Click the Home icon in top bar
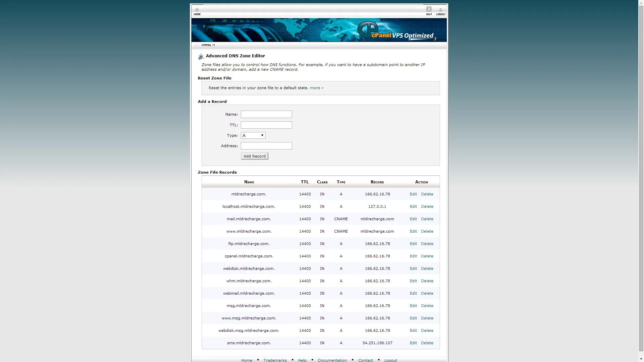Viewport: 644px width, 362px height. pyautogui.click(x=197, y=11)
